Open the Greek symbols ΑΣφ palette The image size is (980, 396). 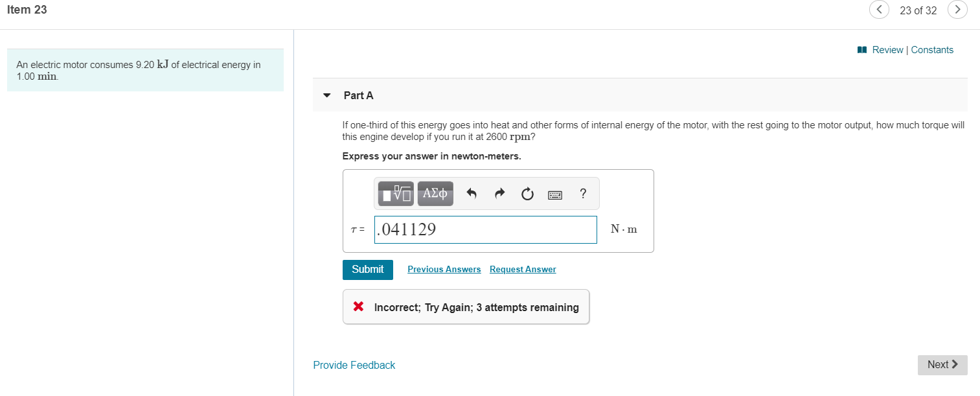click(435, 193)
